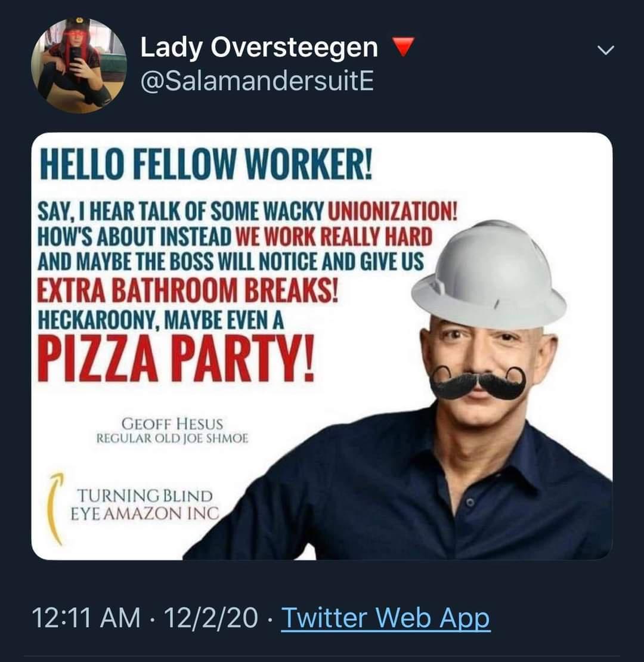
Task: Open the Lady Oversteegen display name
Action: pos(259,48)
